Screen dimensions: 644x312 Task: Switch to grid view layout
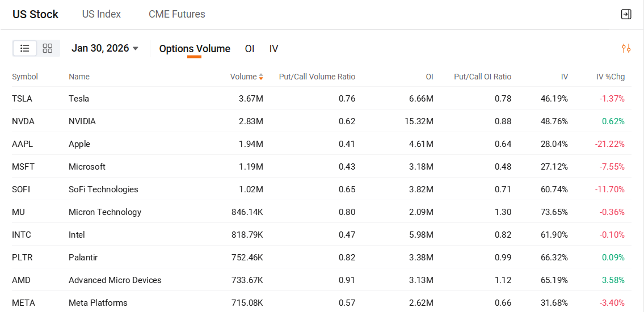click(48, 48)
